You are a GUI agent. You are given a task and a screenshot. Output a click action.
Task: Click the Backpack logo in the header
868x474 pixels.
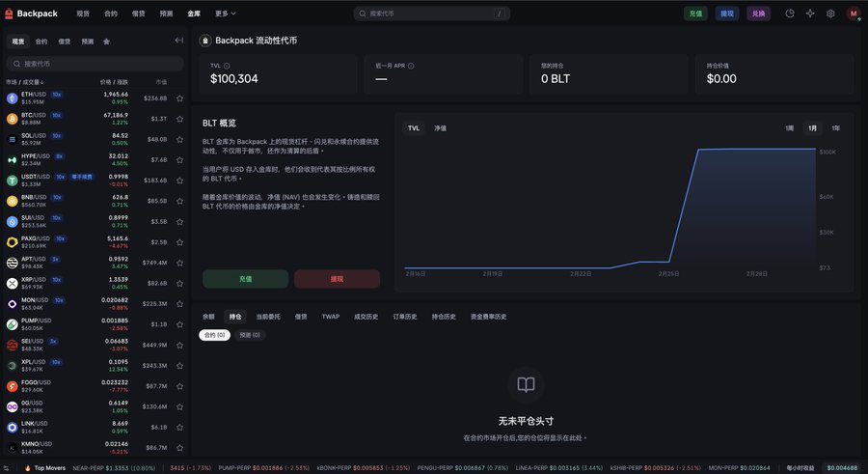point(32,14)
